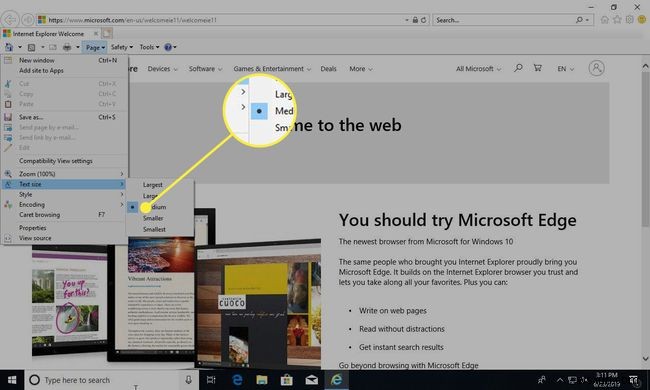Viewport: 650px width, 390px height.
Task: Open Favorites star icon
Action: pyautogui.click(x=617, y=19)
